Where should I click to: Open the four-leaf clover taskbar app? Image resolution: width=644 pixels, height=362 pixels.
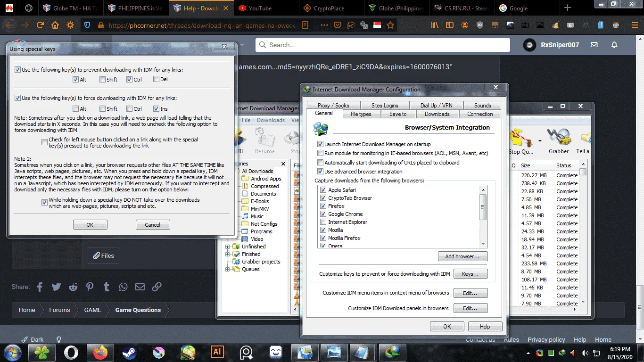click(x=42, y=352)
